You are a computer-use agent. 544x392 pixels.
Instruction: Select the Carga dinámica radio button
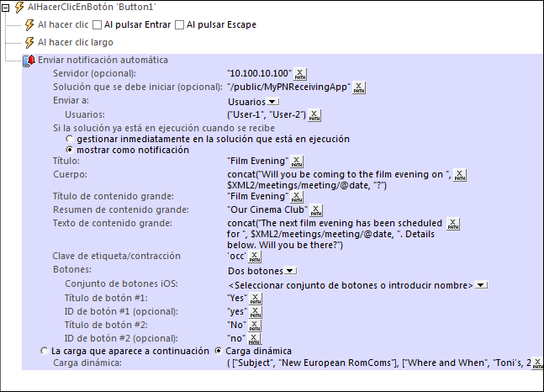(219, 351)
